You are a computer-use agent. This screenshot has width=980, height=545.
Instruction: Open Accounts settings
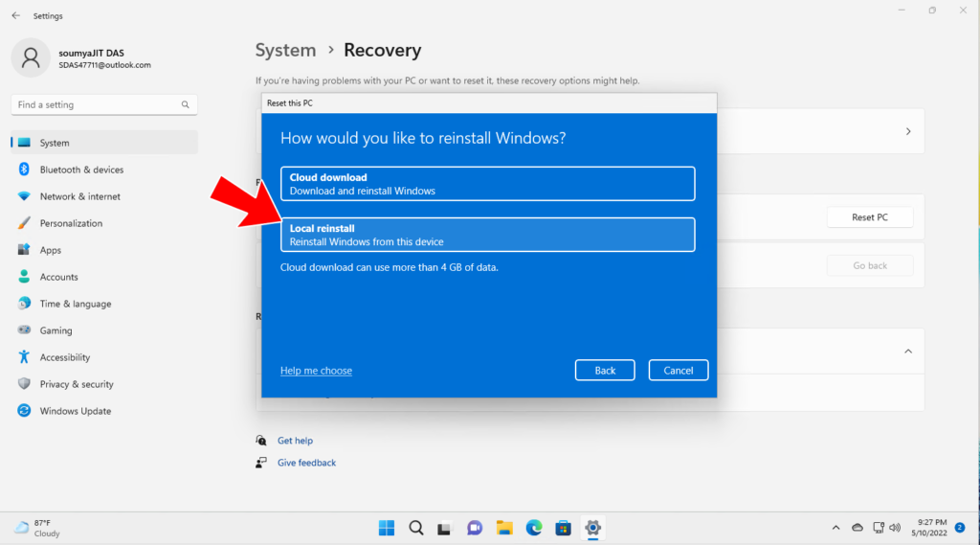[104, 277]
